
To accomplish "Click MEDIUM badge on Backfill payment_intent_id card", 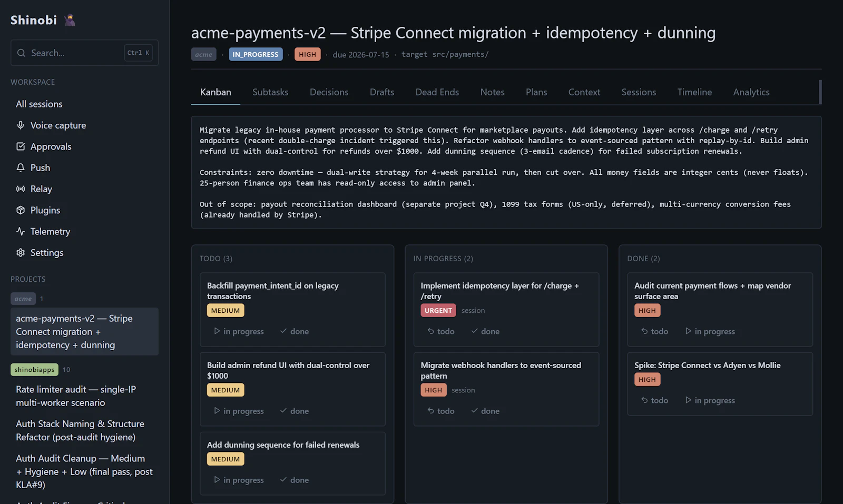I will pos(226,311).
